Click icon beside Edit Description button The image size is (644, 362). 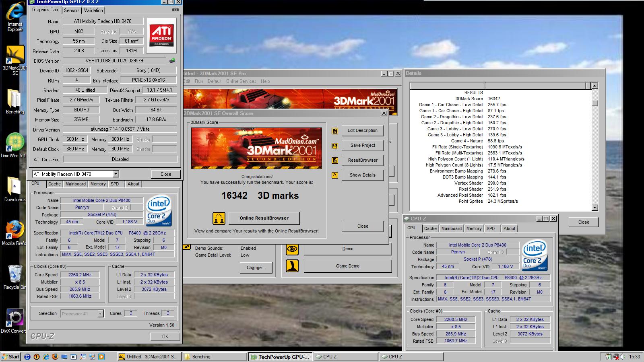(335, 131)
